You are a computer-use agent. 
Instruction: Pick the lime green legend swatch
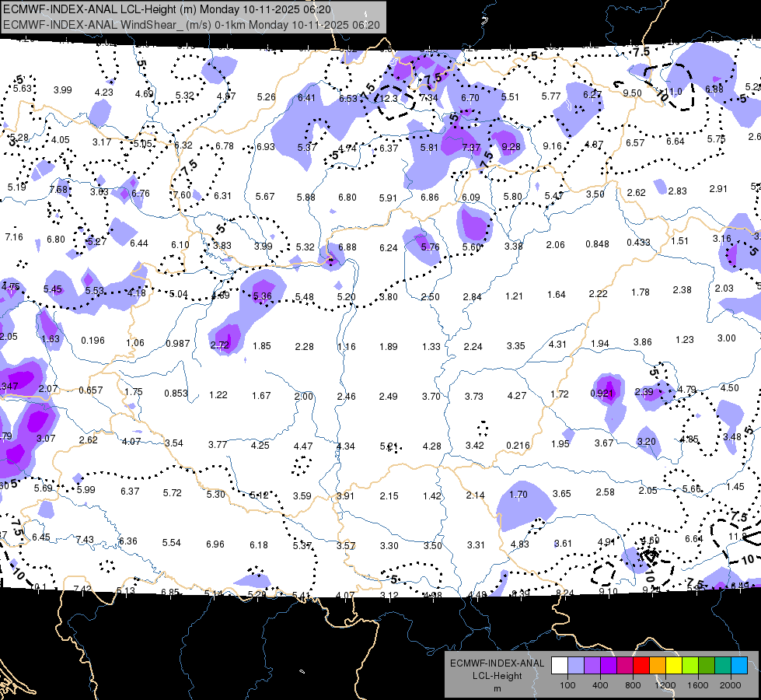(x=690, y=666)
